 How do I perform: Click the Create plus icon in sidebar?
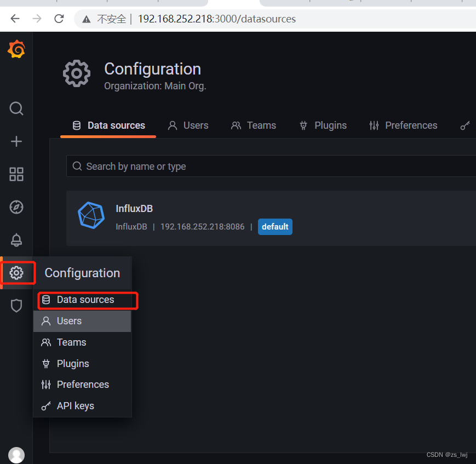(x=16, y=141)
